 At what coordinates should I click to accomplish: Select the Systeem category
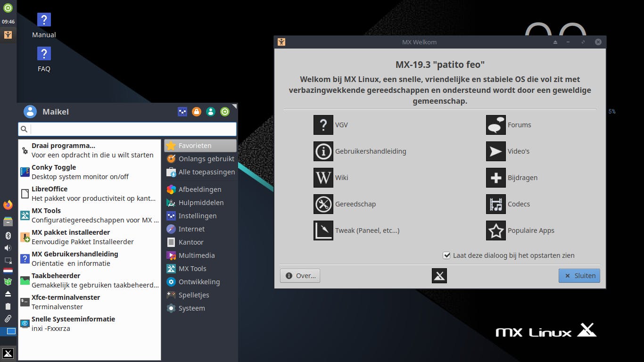200,308
